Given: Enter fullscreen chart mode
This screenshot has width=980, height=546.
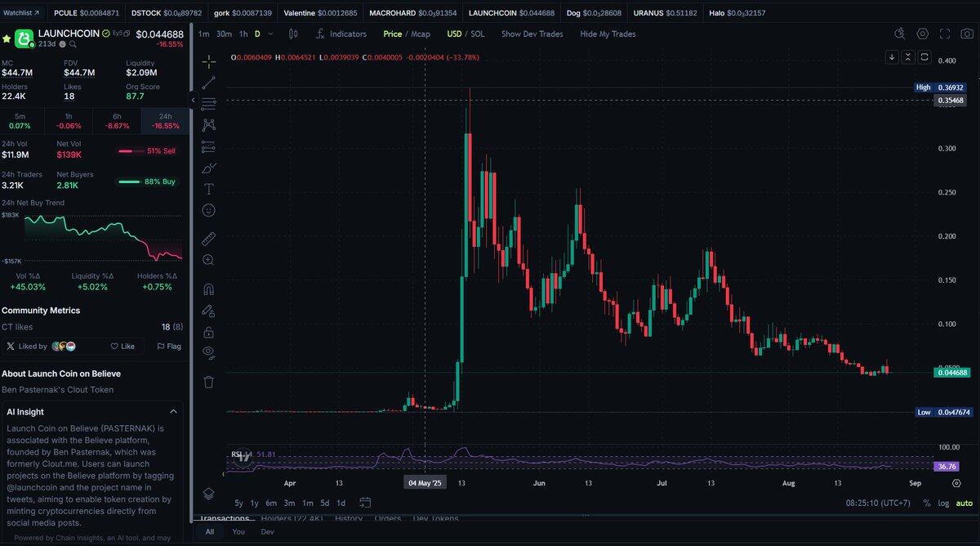Looking at the screenshot, I should (x=945, y=34).
